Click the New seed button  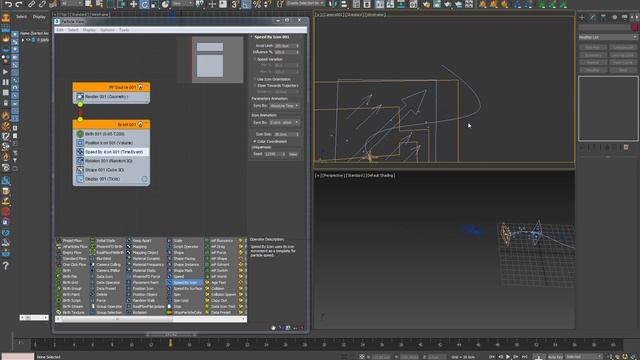pyautogui.click(x=293, y=154)
